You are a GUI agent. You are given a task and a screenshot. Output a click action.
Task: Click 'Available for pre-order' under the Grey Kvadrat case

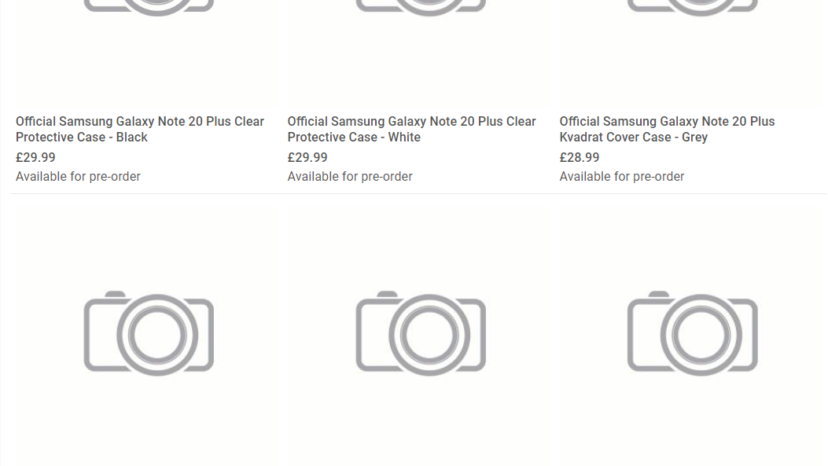(622, 177)
